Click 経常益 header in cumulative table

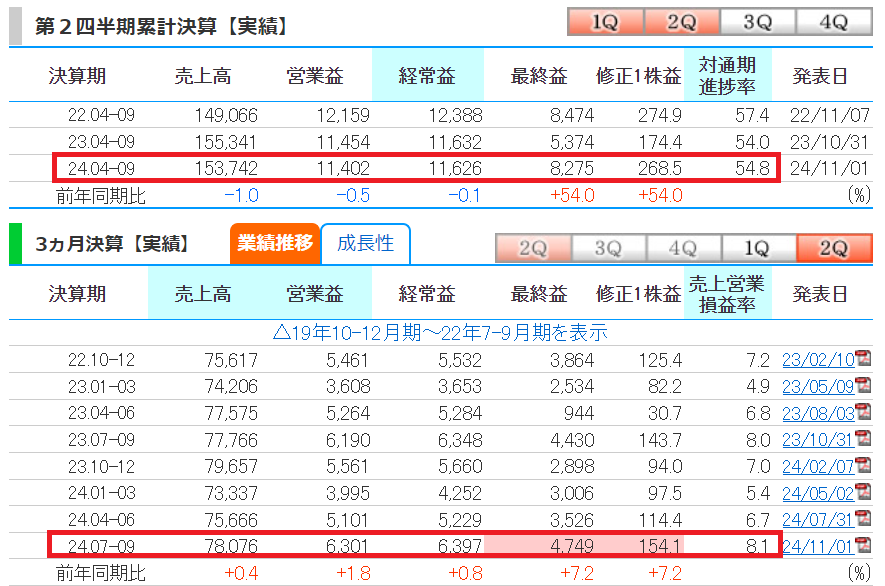pyautogui.click(x=427, y=76)
